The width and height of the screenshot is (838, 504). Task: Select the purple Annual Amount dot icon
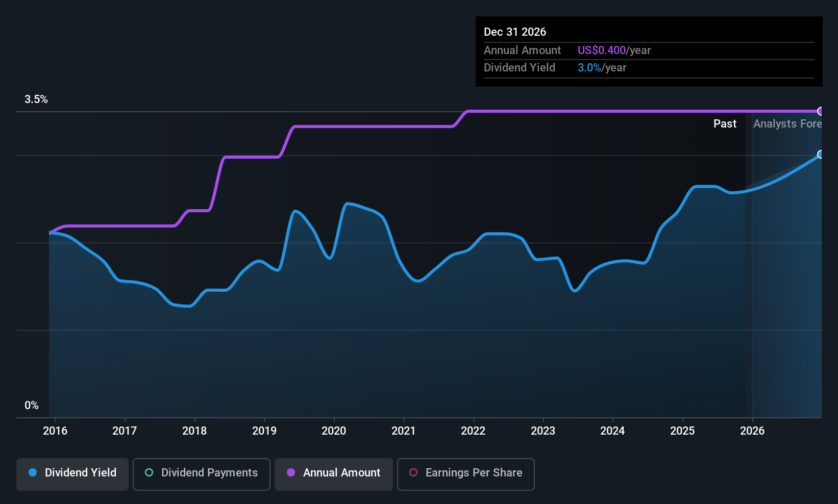click(x=291, y=473)
